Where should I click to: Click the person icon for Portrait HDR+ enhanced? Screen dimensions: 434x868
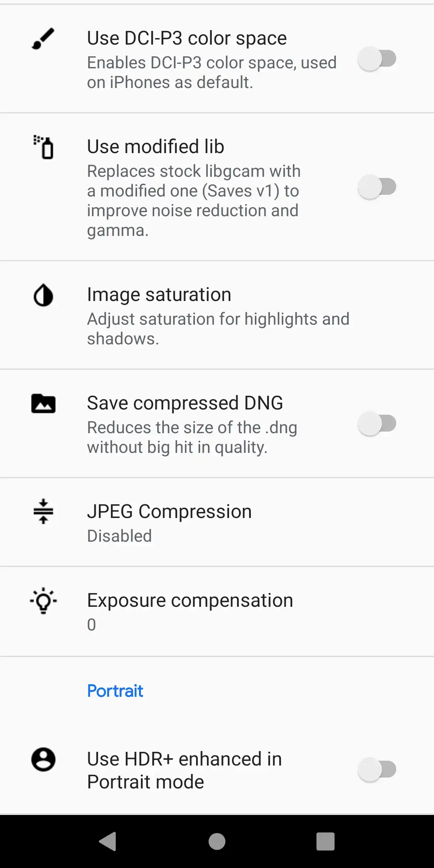[43, 759]
